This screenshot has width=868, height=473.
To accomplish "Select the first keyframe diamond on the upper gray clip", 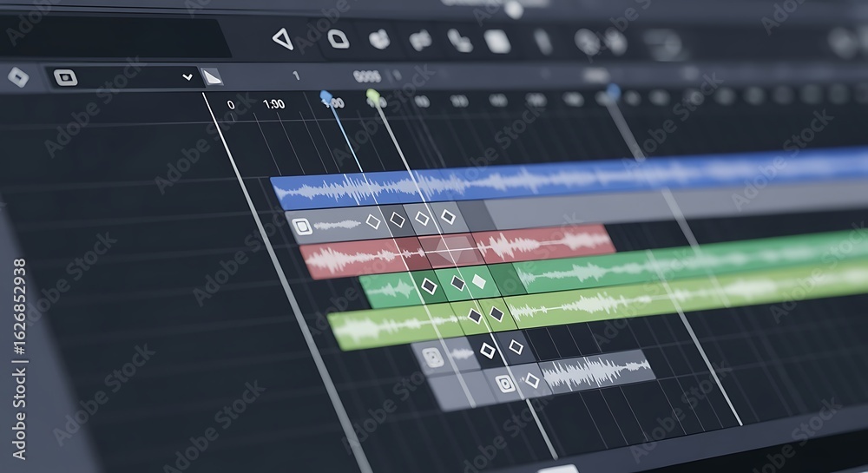I will pos(373,222).
